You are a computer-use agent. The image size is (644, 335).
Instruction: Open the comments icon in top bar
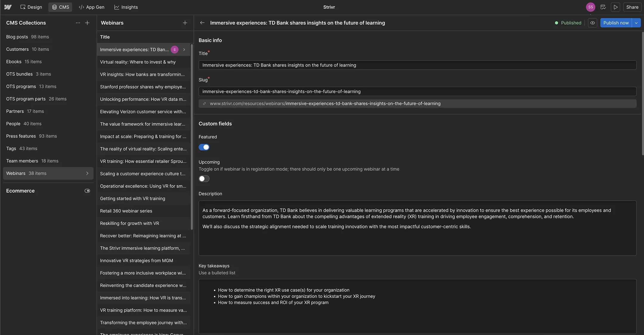(603, 7)
